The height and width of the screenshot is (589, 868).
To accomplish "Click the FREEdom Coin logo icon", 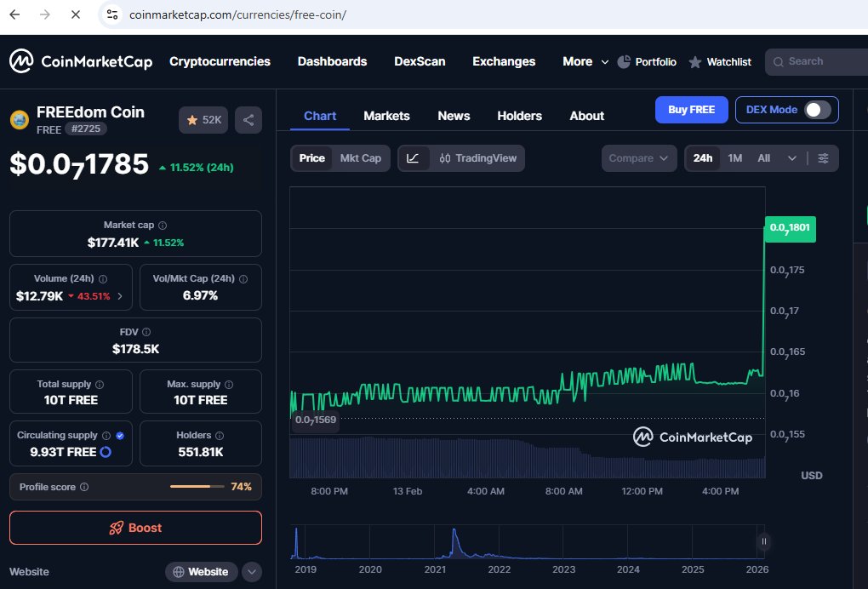I will tap(20, 119).
